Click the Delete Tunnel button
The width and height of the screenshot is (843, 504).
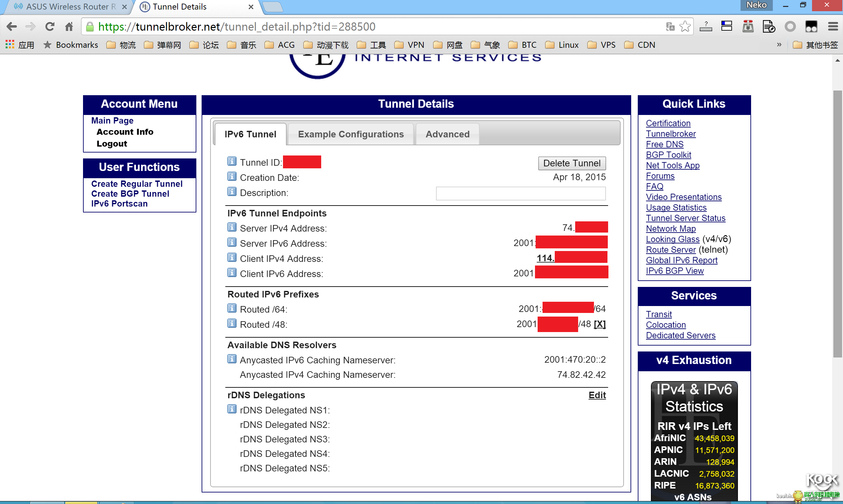coord(572,163)
